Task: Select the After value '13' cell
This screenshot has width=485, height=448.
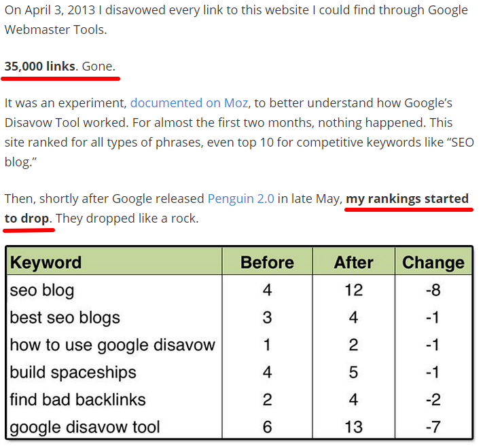Action: [x=353, y=427]
